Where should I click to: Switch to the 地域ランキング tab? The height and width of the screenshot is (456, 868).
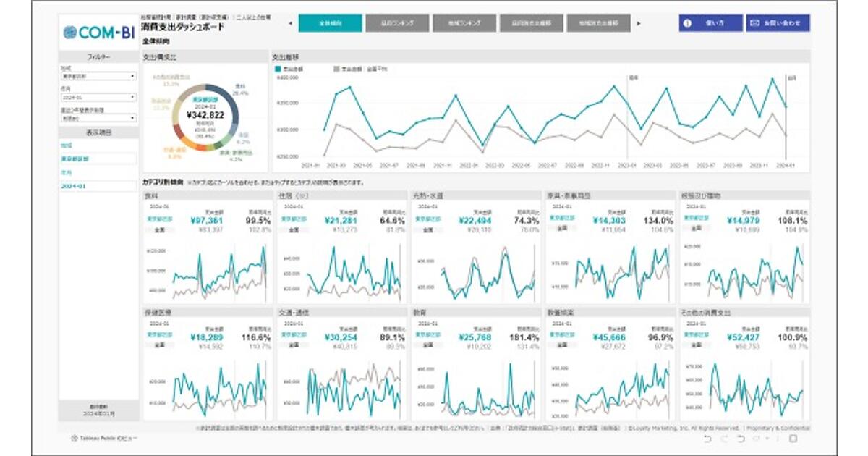point(464,23)
